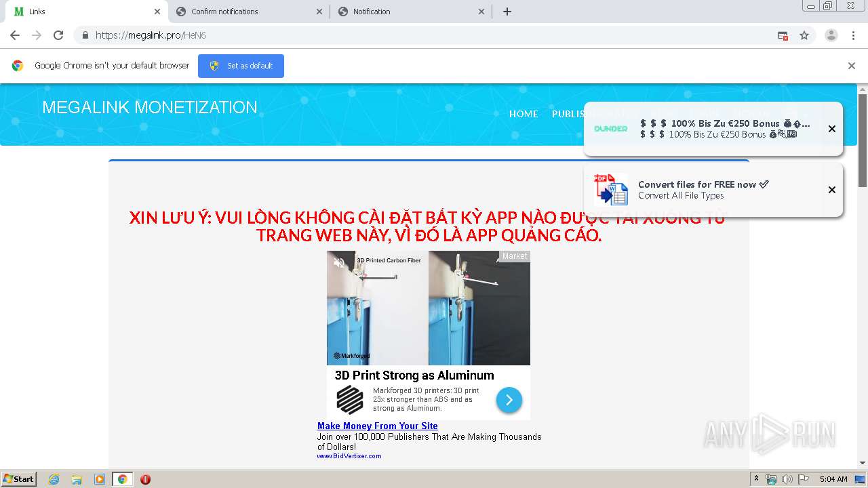Screen dimensions: 868x488
Task: Open the blocked pop-up indicator in address bar
Action: [x=783, y=35]
